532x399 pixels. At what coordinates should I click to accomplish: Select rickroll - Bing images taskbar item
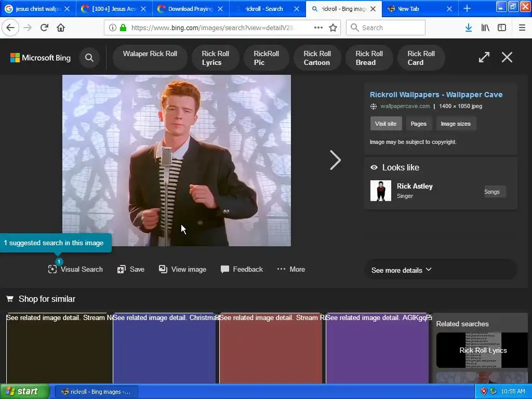96,392
